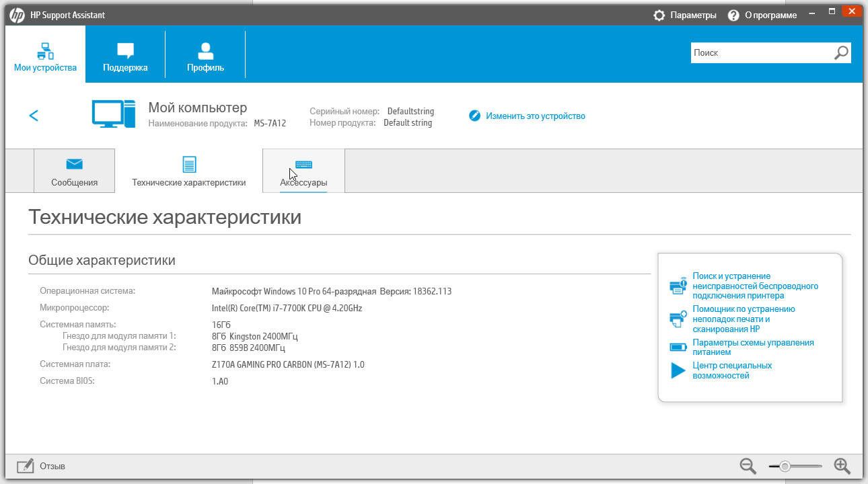Click the HP logo icon
The image size is (868, 484).
[x=17, y=15]
